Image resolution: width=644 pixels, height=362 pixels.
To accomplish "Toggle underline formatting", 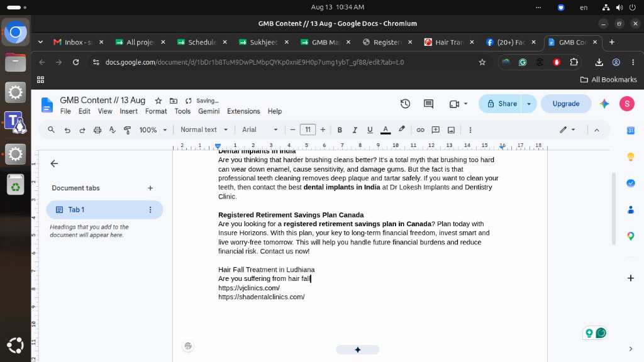I will click(370, 130).
